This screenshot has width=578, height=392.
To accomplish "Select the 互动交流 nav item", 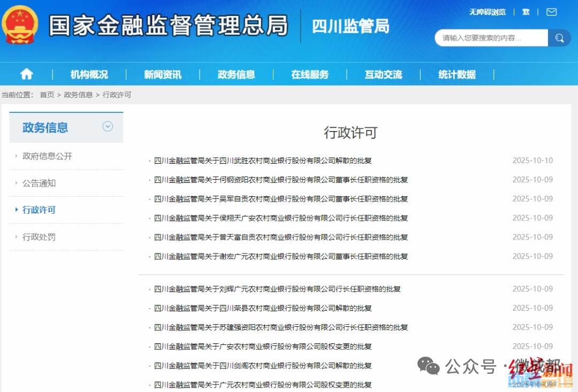I will [383, 74].
